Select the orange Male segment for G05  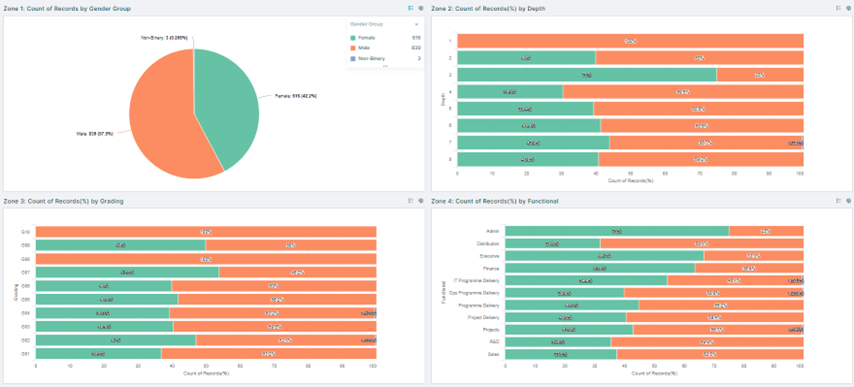pyautogui.click(x=277, y=300)
